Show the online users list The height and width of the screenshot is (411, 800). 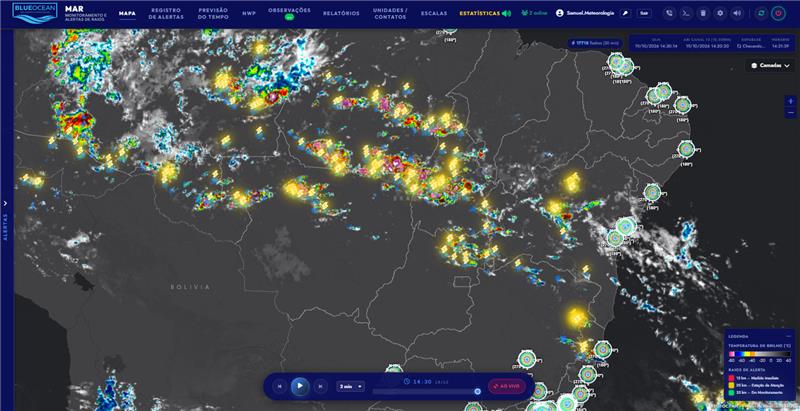click(x=533, y=13)
